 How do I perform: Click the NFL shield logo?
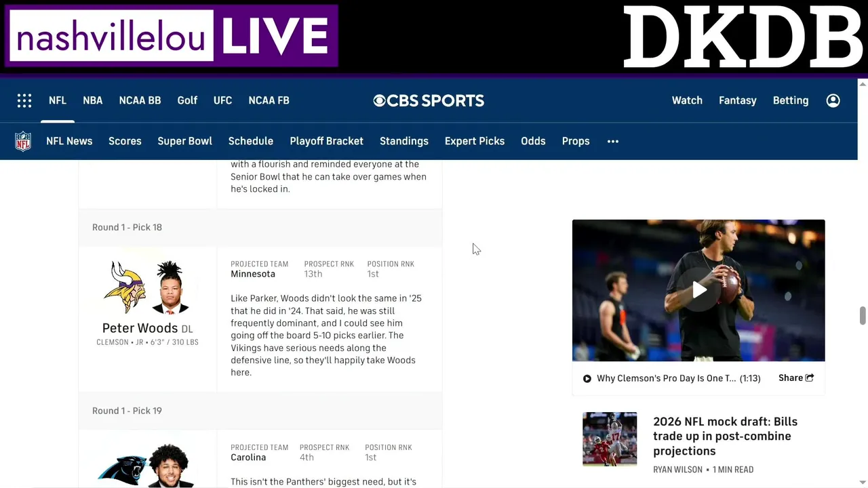23,141
